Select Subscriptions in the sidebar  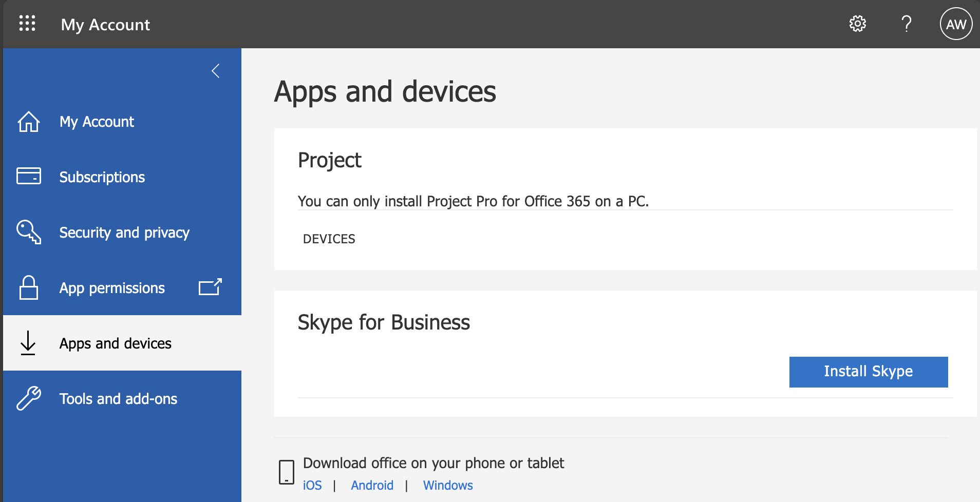102,177
